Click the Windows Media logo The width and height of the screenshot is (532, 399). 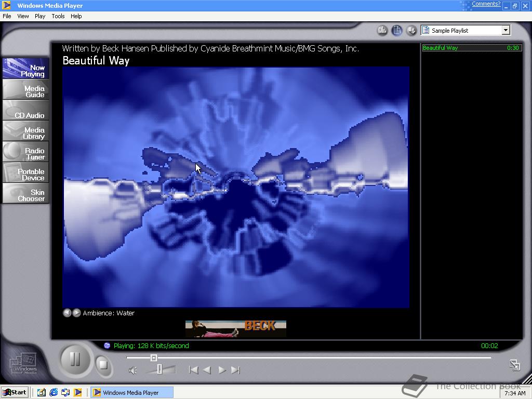coord(23,364)
